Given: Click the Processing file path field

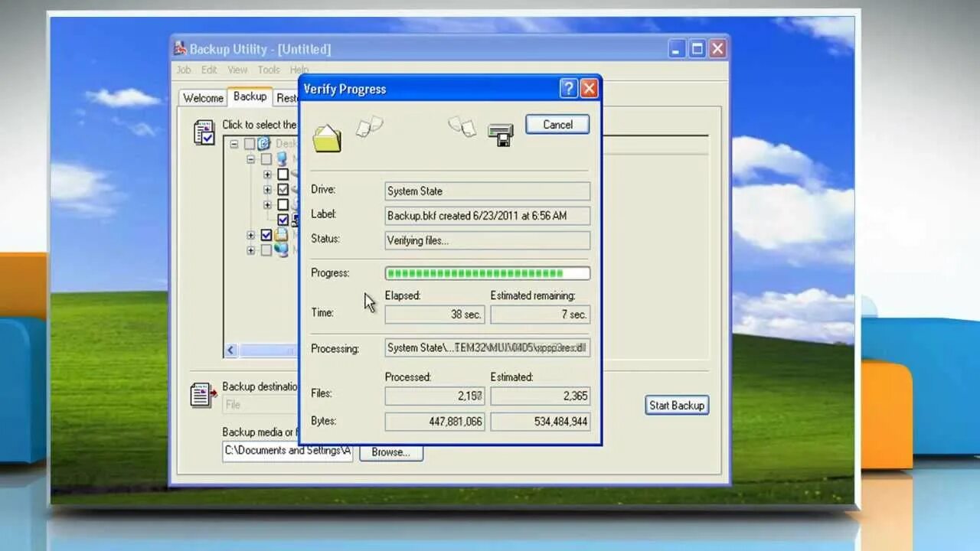Looking at the screenshot, I should point(487,347).
